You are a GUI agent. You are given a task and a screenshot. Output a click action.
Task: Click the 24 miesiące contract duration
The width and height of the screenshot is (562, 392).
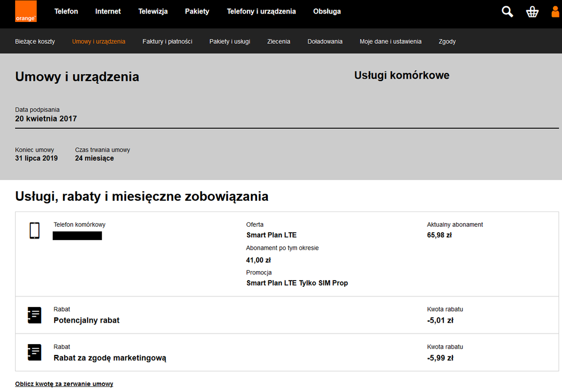(x=95, y=159)
